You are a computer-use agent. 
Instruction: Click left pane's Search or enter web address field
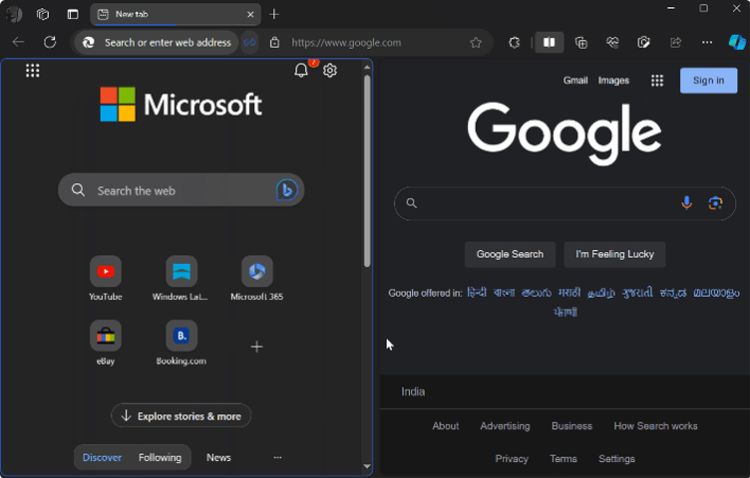(x=157, y=43)
